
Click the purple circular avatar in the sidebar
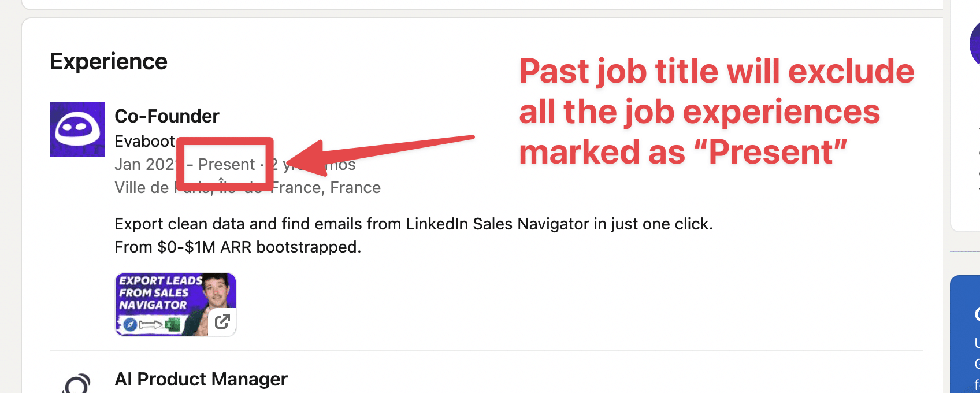(975, 43)
